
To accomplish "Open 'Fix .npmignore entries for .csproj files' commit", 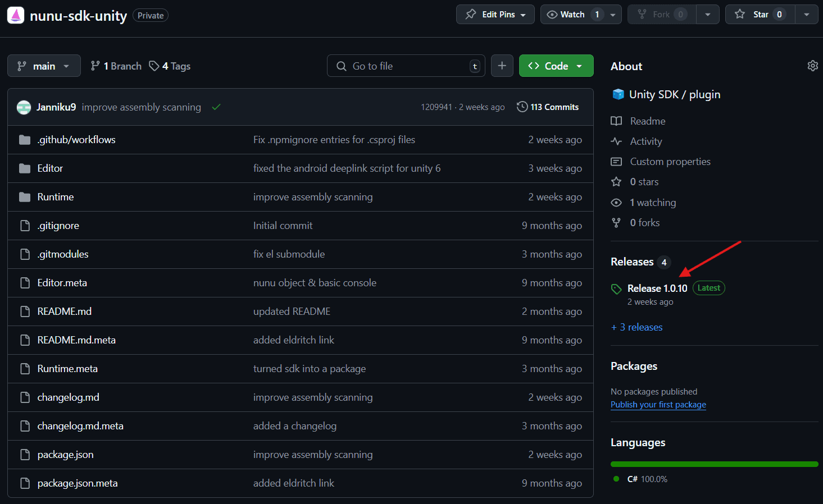I will click(334, 140).
